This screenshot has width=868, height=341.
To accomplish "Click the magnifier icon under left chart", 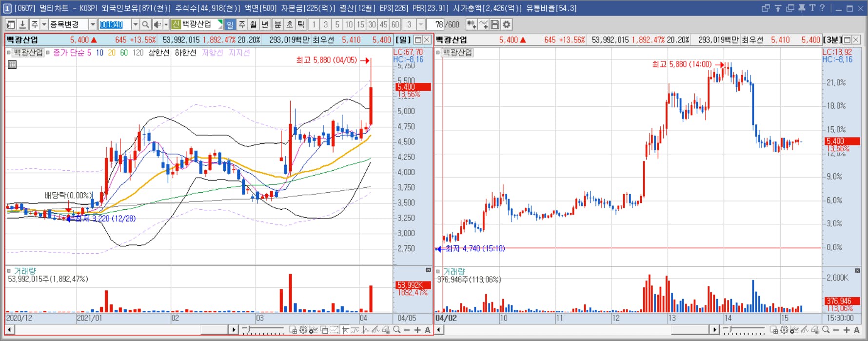I will click(397, 330).
